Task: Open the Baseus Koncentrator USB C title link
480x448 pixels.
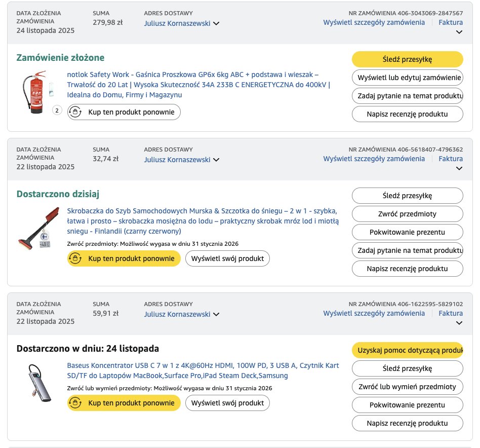Action: point(203,370)
